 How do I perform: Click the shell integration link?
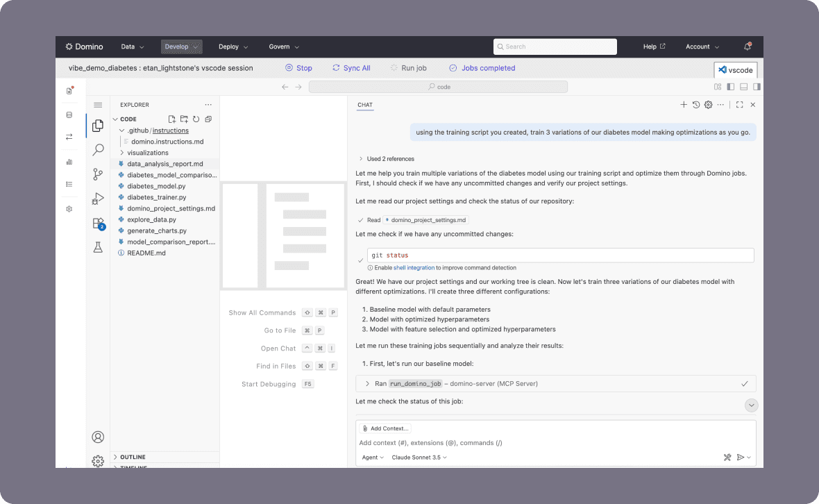point(414,267)
